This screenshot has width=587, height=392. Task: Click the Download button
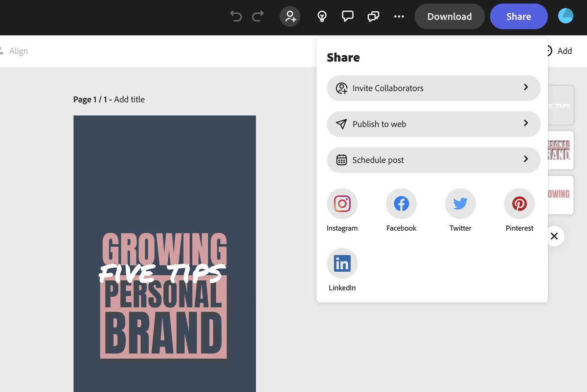[450, 17]
